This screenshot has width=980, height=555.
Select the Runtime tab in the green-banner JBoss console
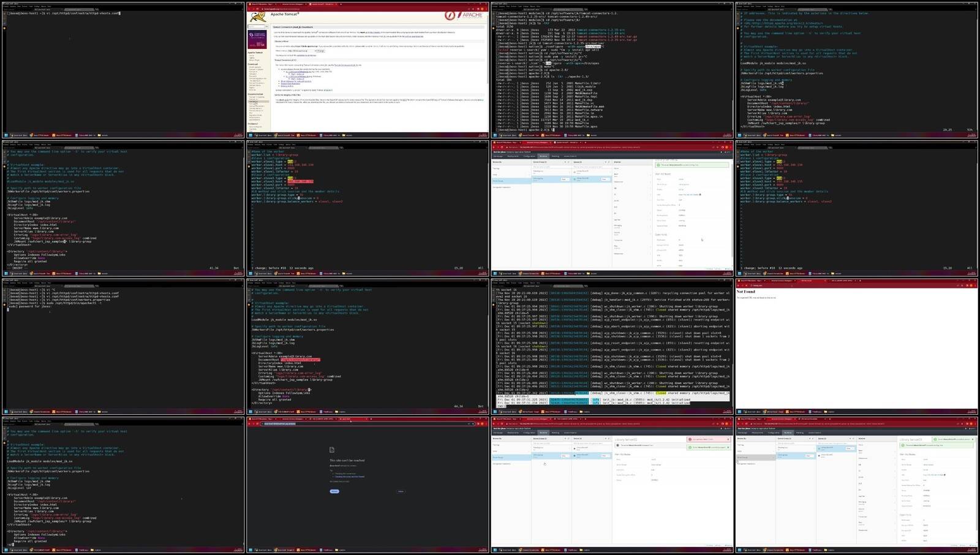point(543,156)
